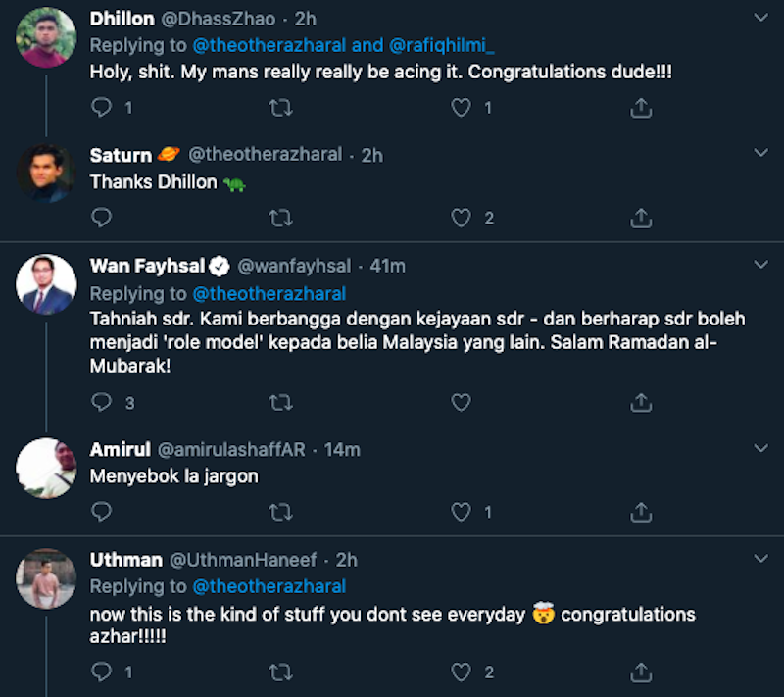Retweet Dhillon's tweet
The height and width of the screenshot is (697, 784).
[280, 108]
